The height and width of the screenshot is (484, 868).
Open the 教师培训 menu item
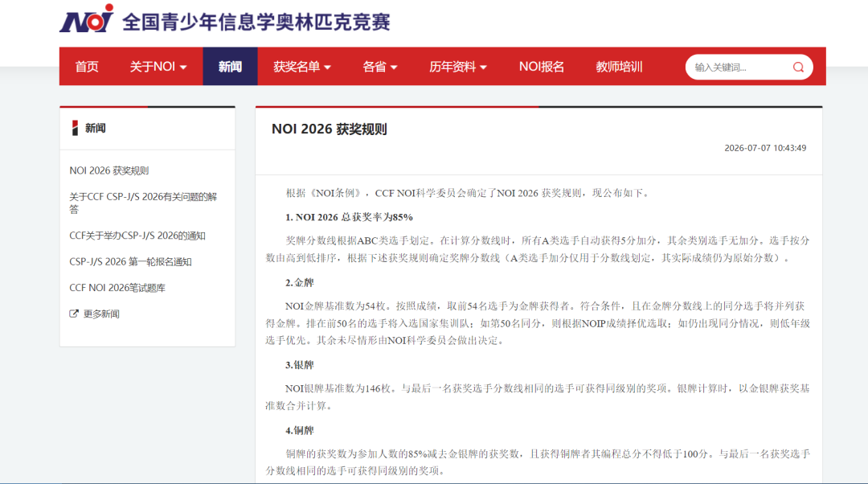619,67
